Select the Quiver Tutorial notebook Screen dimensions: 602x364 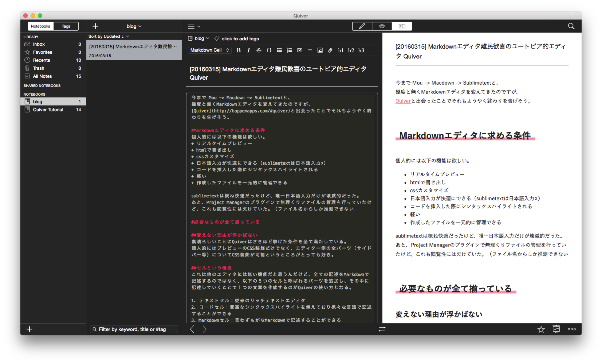pos(48,110)
